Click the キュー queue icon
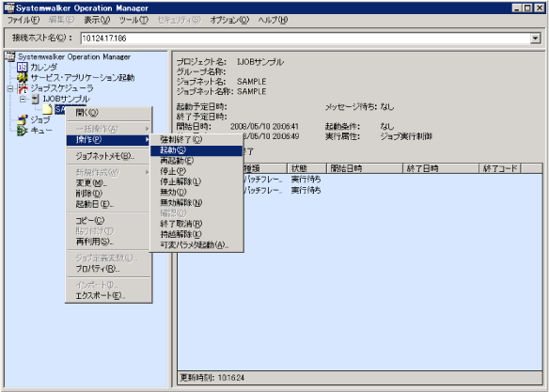The height and width of the screenshot is (392, 549). [x=23, y=131]
